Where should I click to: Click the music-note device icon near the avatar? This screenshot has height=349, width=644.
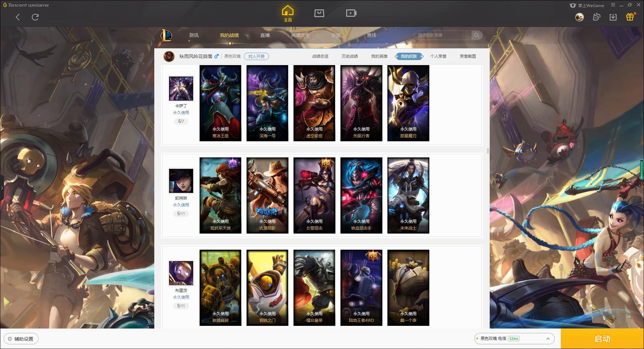596,17
